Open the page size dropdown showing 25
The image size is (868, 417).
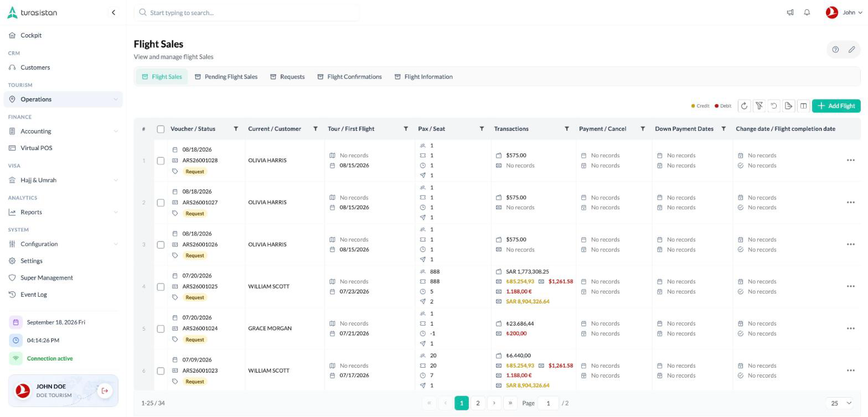click(841, 403)
